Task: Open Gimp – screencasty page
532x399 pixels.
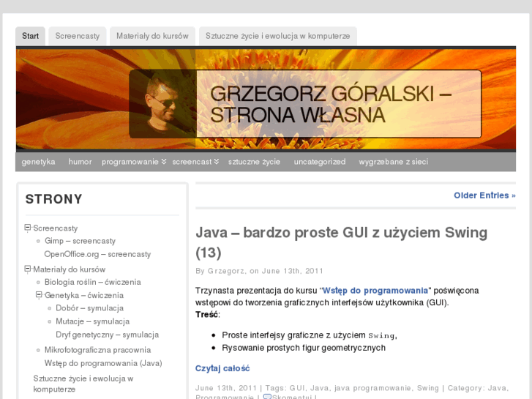Action: tap(80, 241)
